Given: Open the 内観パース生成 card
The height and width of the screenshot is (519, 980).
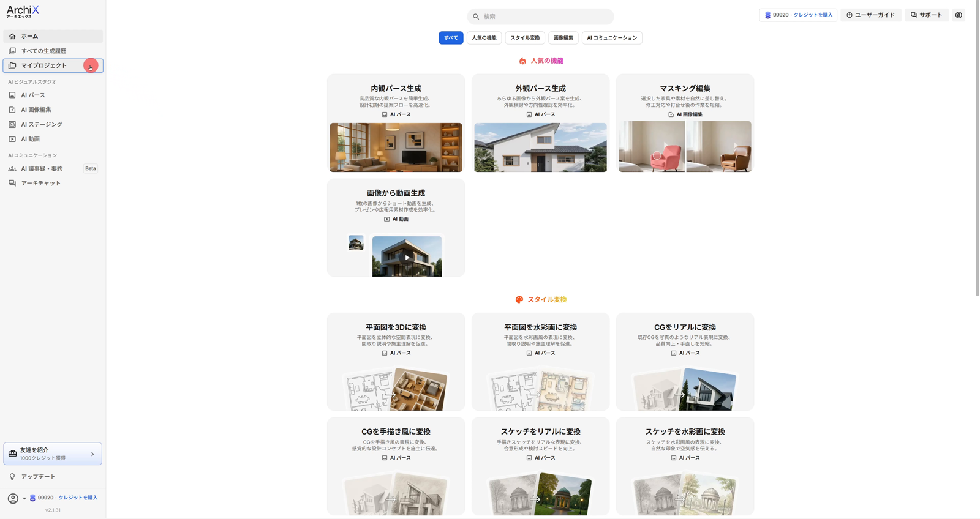Looking at the screenshot, I should pyautogui.click(x=396, y=124).
